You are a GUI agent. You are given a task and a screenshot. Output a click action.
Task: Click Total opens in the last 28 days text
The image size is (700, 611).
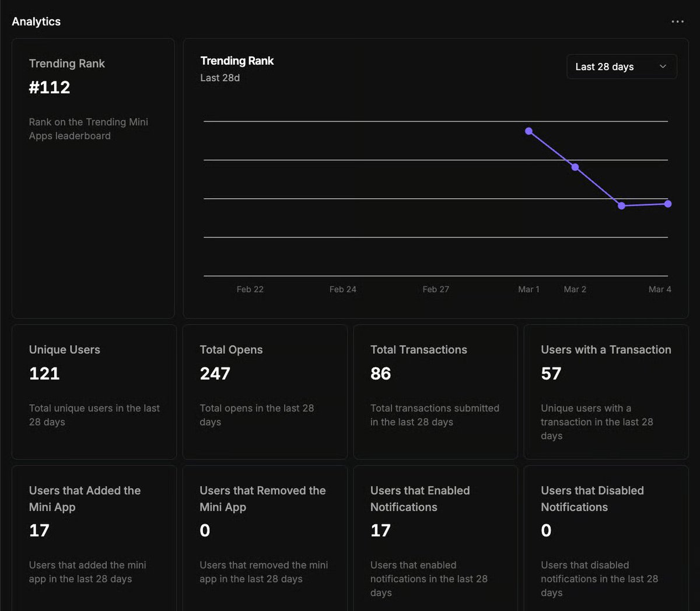(257, 415)
